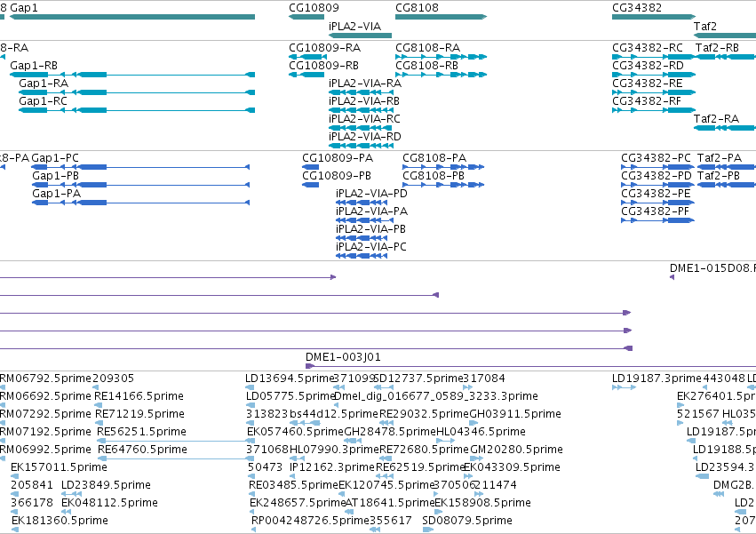
Task: Select protein Gap1-PA
Action: click(x=140, y=203)
